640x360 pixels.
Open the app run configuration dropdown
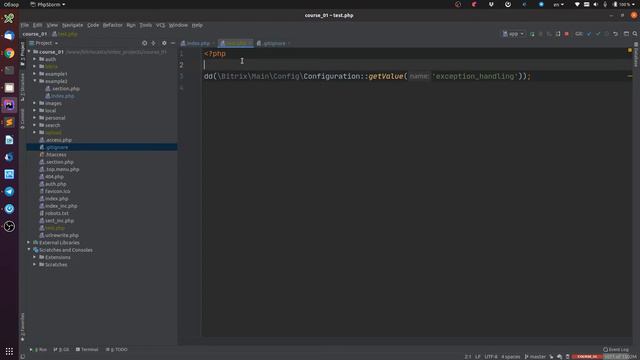click(x=513, y=34)
